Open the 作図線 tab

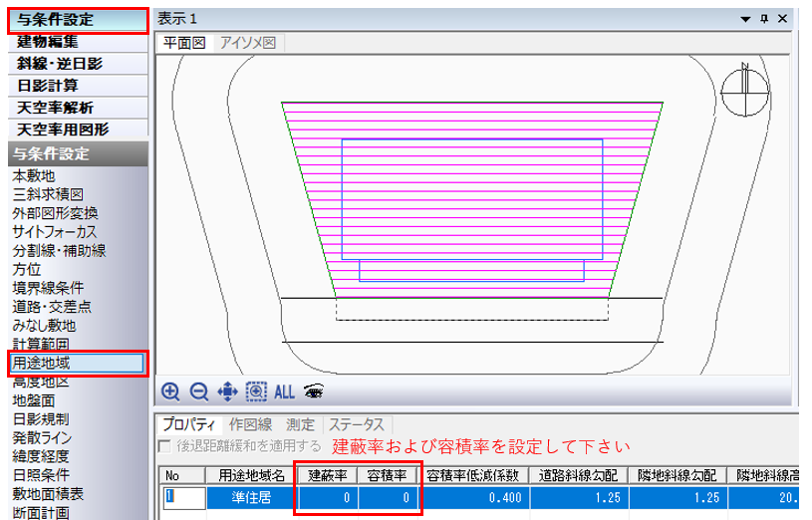click(x=251, y=424)
